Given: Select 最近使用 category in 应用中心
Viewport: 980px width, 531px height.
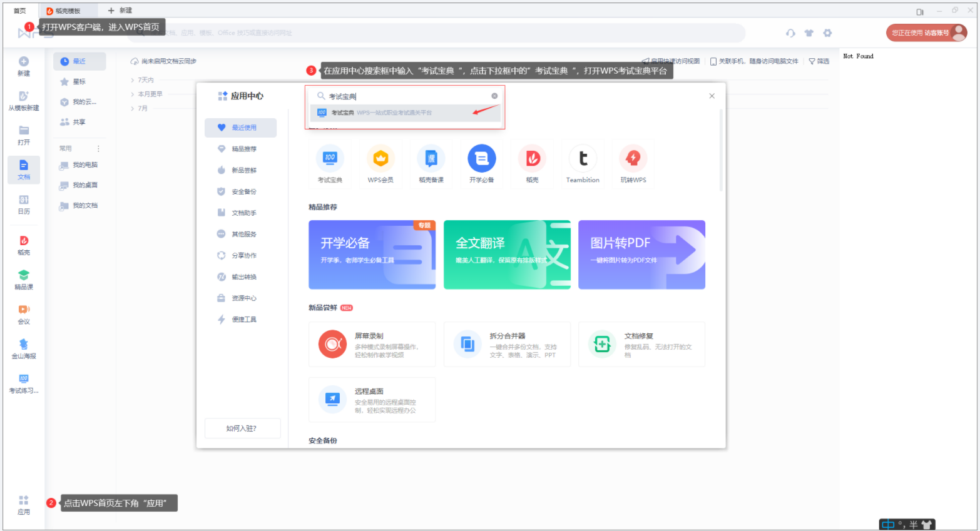Looking at the screenshot, I should (x=240, y=128).
